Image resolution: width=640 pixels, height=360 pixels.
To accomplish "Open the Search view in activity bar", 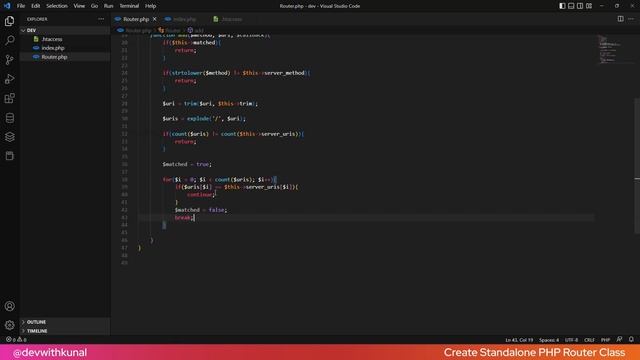I will pyautogui.click(x=9, y=40).
